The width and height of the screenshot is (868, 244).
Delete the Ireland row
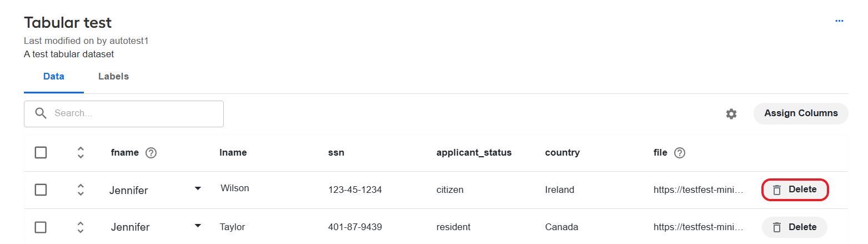795,190
